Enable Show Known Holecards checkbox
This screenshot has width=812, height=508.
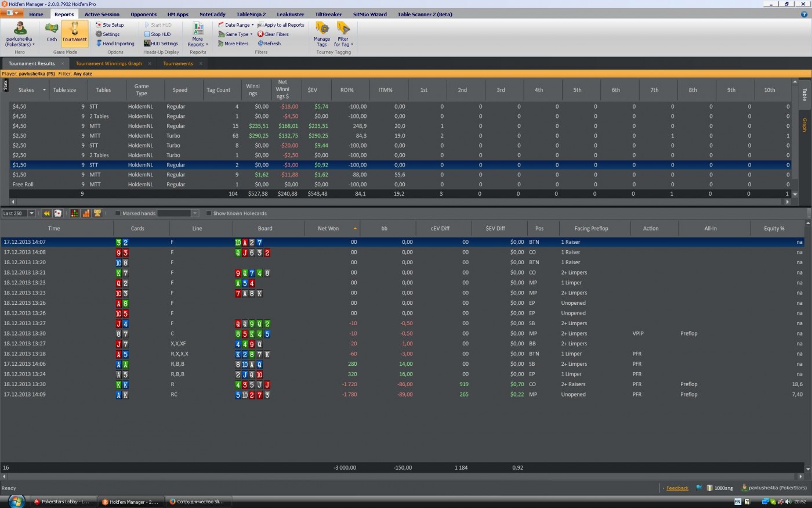[209, 214]
